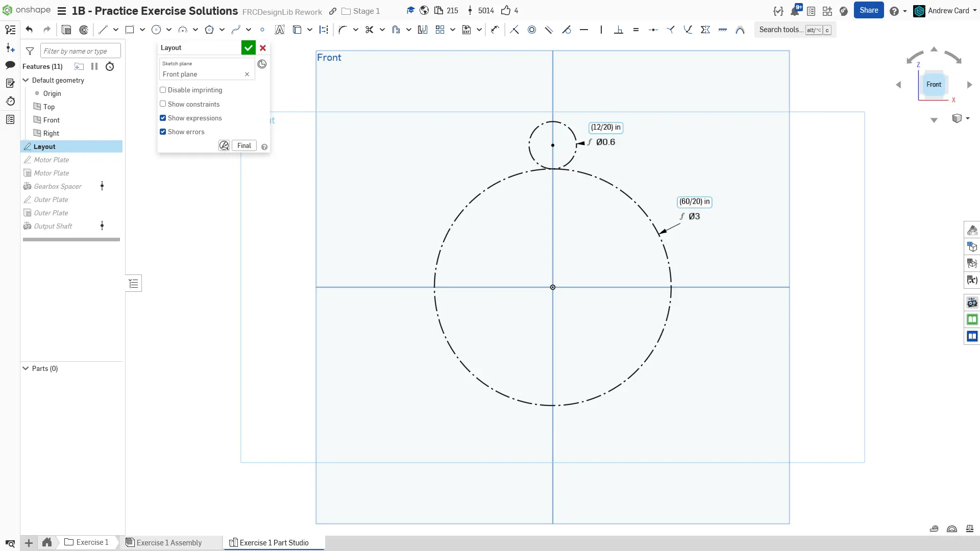Apply the Equal constraint tool

pyautogui.click(x=636, y=30)
